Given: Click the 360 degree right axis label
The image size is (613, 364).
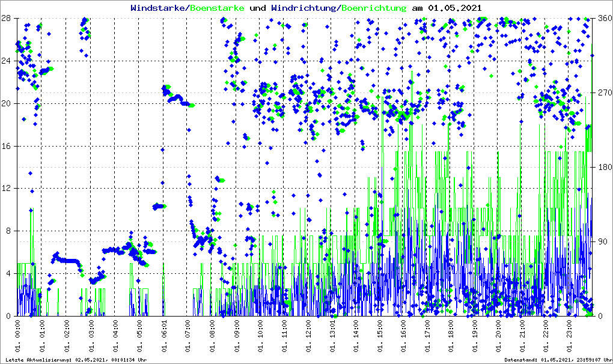Looking at the screenshot, I should 603,18.
